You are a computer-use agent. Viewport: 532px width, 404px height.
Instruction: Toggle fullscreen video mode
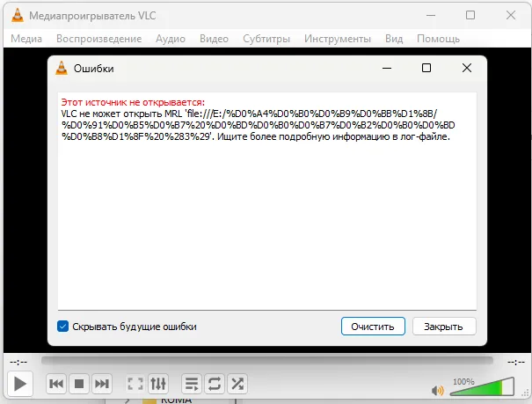(x=135, y=384)
